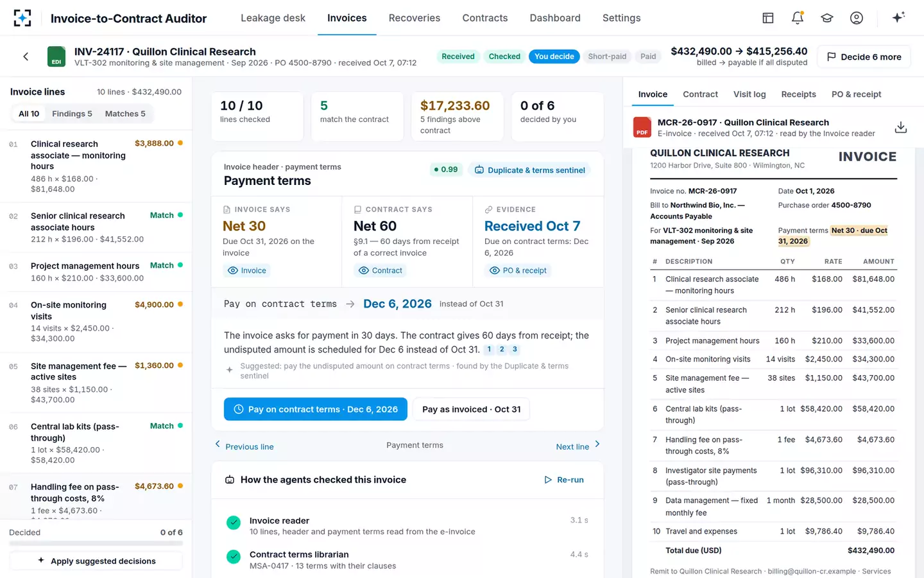Click Apply suggested decisions
Image resolution: width=924 pixels, height=578 pixels.
click(x=96, y=561)
